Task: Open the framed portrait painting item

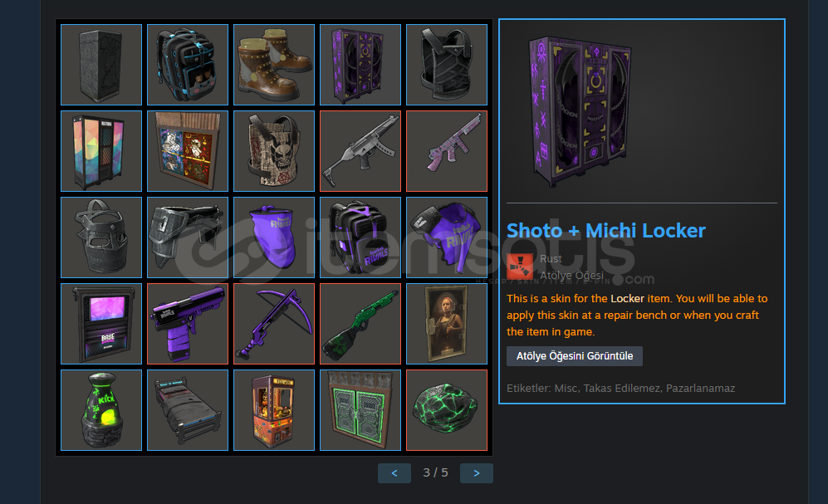Action: coord(447,324)
